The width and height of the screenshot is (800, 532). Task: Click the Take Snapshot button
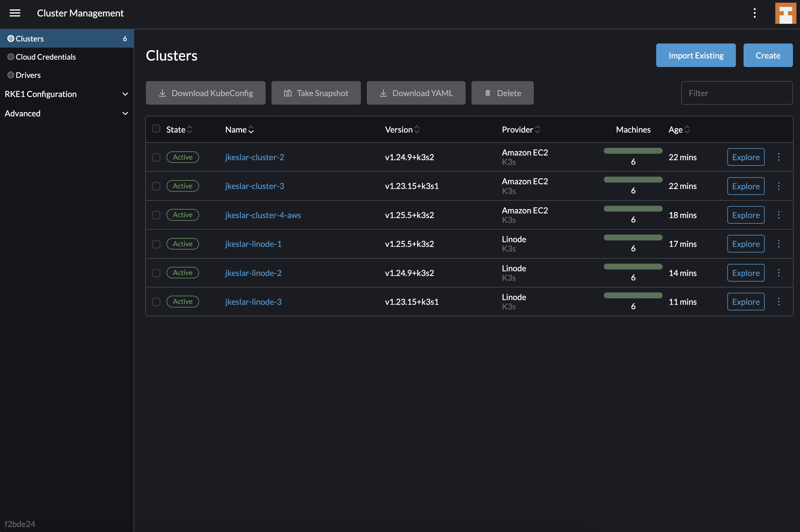(316, 93)
